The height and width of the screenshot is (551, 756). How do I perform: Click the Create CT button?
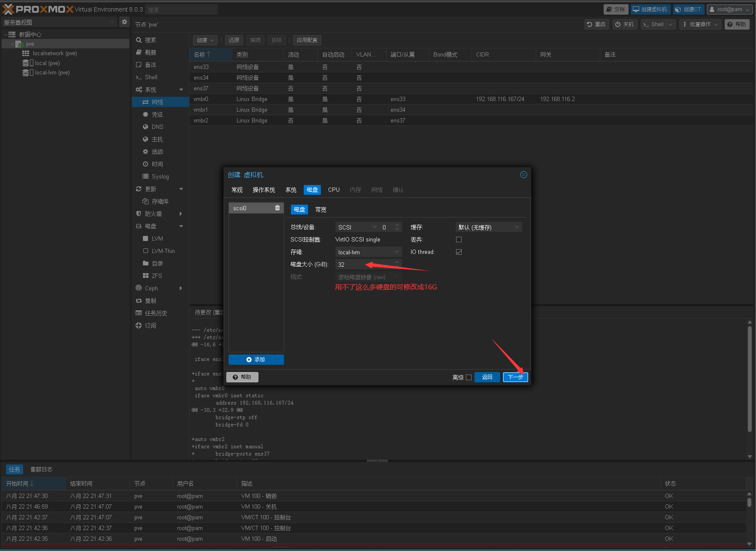point(688,9)
